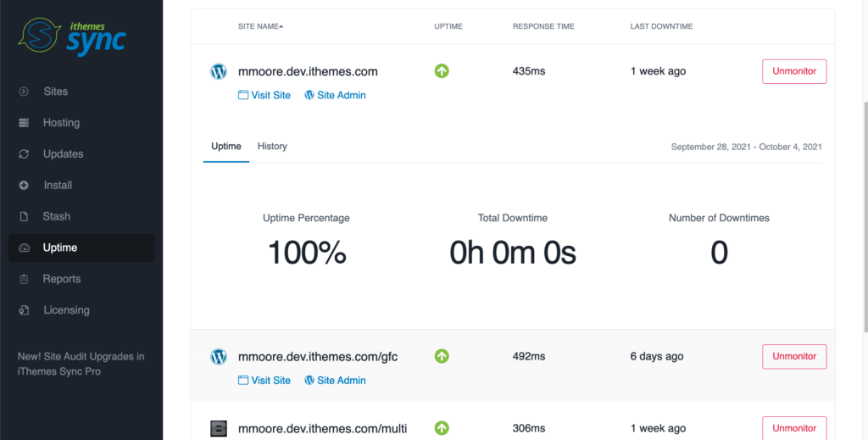Unmonitor mmoore.dev.ithemes.com/gfc
The image size is (868, 440).
(794, 356)
